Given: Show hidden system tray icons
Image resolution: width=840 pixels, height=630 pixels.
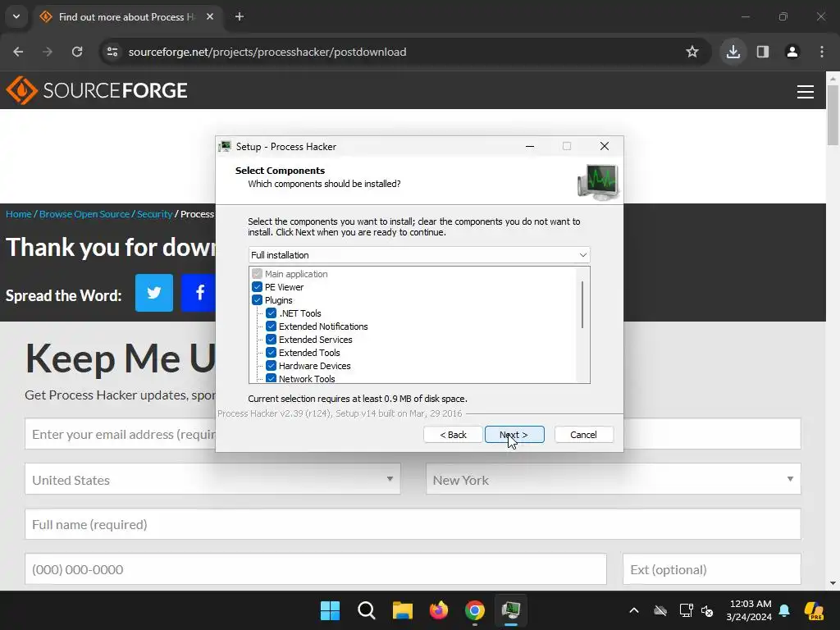Looking at the screenshot, I should click(x=634, y=610).
